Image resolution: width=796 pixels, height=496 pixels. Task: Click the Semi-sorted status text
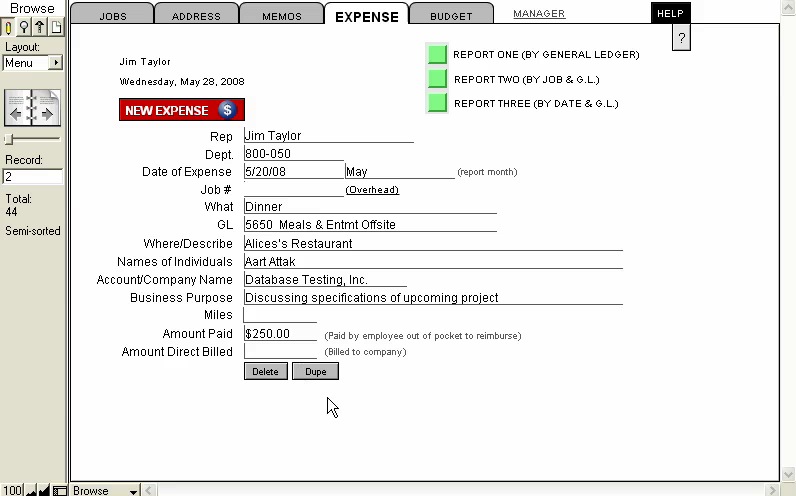pos(32,231)
